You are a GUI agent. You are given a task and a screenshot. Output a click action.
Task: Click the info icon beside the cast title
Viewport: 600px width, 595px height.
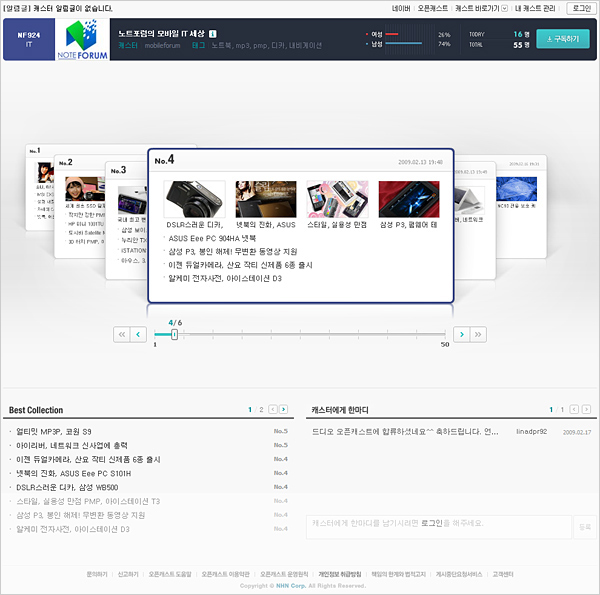213,33
